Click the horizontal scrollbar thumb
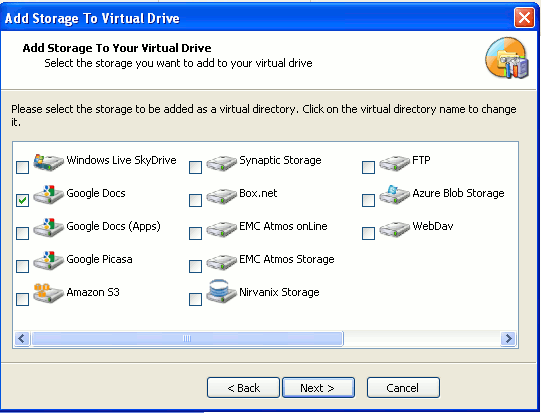This screenshot has width=541, height=413. [187, 338]
